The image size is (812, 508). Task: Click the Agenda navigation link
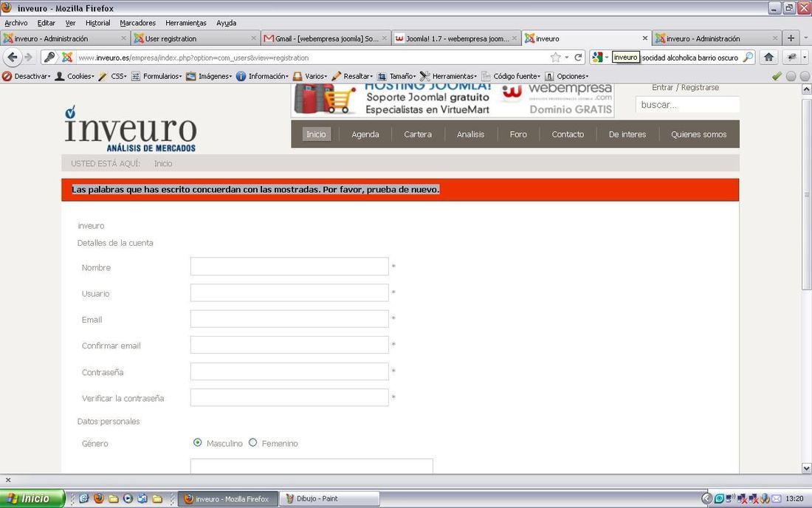(x=365, y=134)
